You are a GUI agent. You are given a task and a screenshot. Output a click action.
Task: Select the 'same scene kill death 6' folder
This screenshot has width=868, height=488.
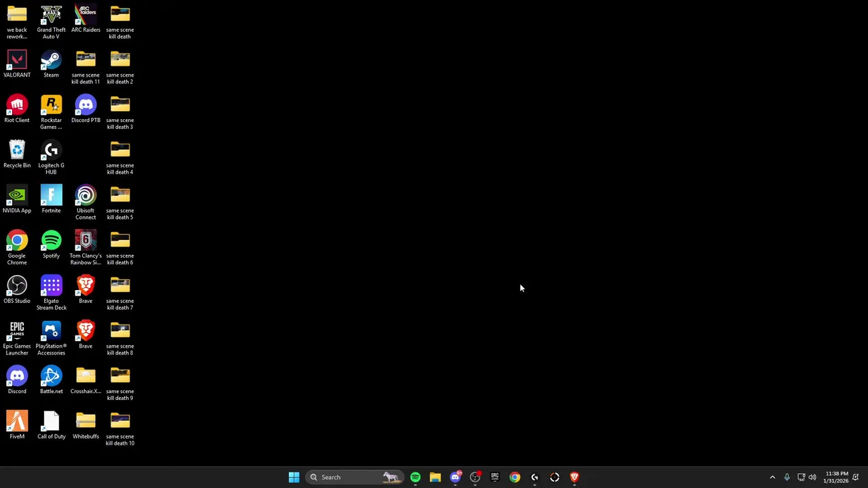pos(120,248)
